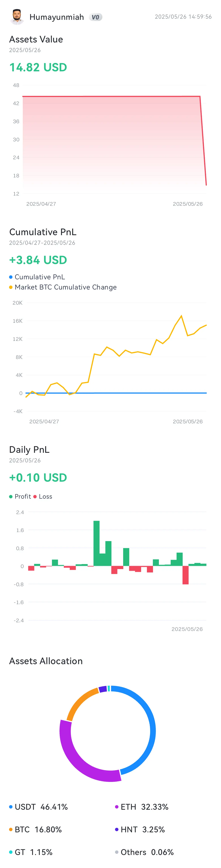Select the BTC allocation legend dot

(11, 829)
